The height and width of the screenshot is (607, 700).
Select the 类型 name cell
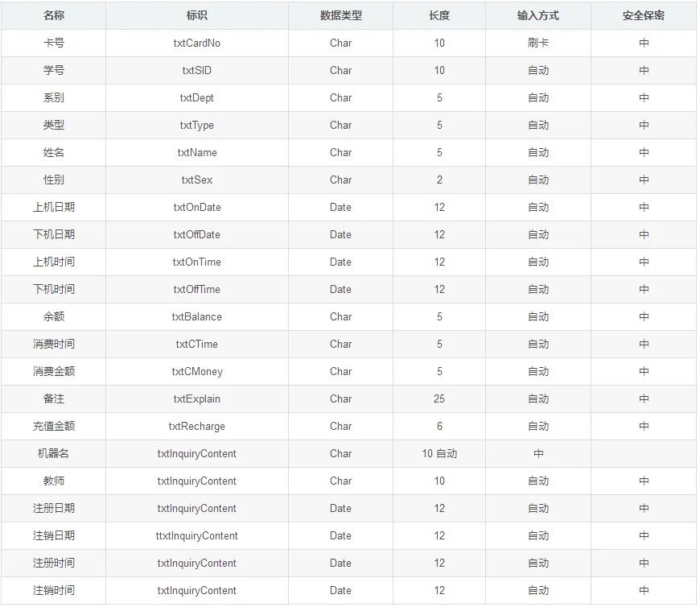click(54, 125)
